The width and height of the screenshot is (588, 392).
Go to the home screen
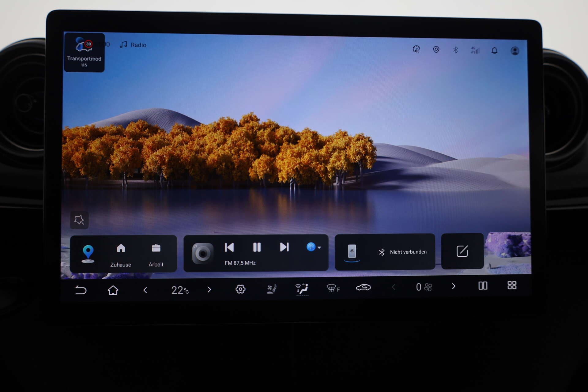pyautogui.click(x=113, y=290)
